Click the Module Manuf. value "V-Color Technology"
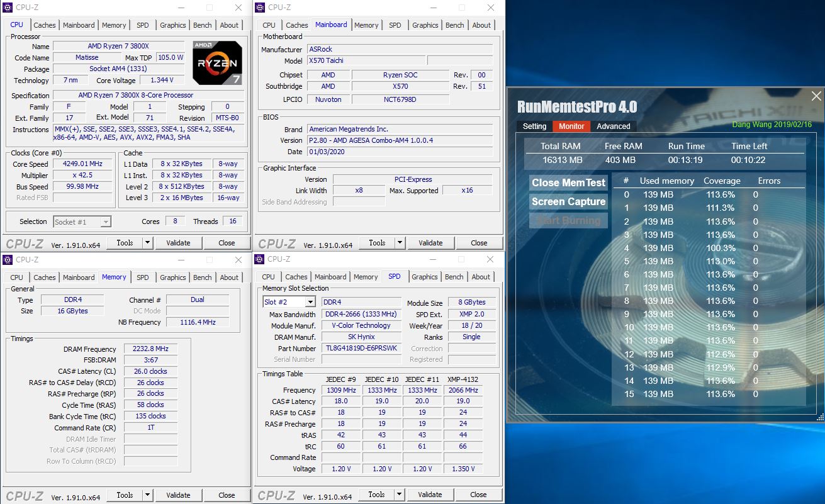Screen dimensions: 825x504 (x=361, y=325)
